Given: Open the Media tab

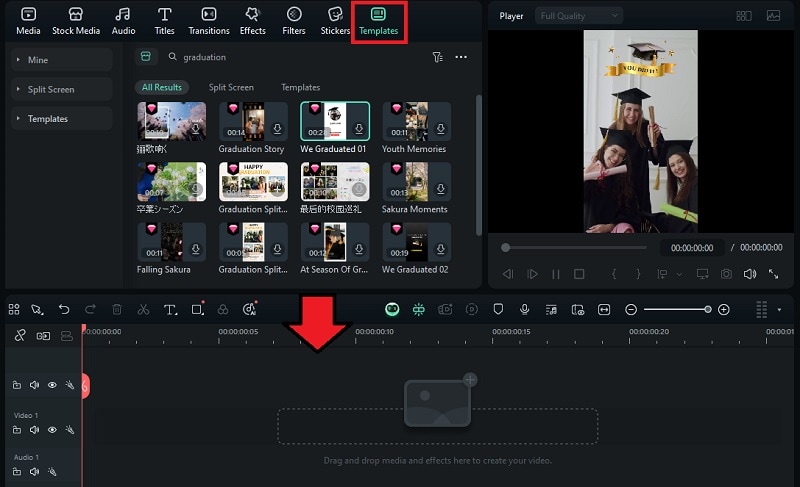Looking at the screenshot, I should 28,21.
